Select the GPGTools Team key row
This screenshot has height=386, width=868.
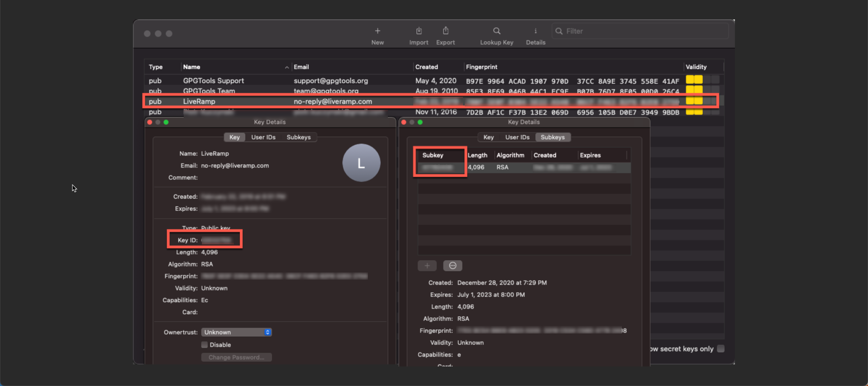tap(434, 91)
